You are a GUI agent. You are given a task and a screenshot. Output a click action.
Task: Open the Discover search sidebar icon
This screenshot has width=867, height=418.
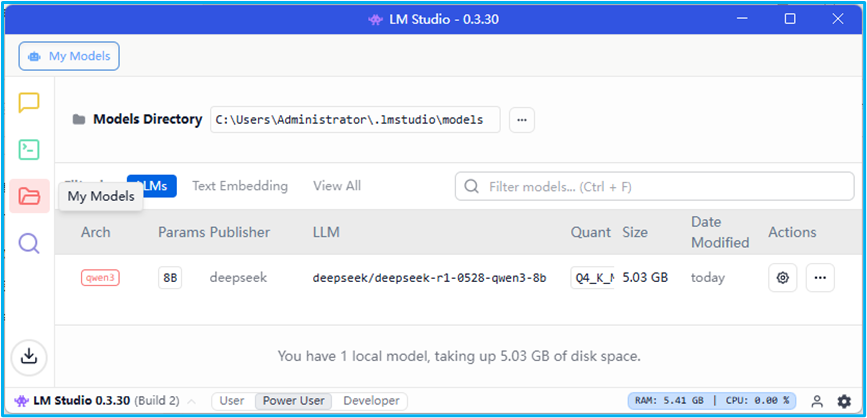(x=29, y=243)
